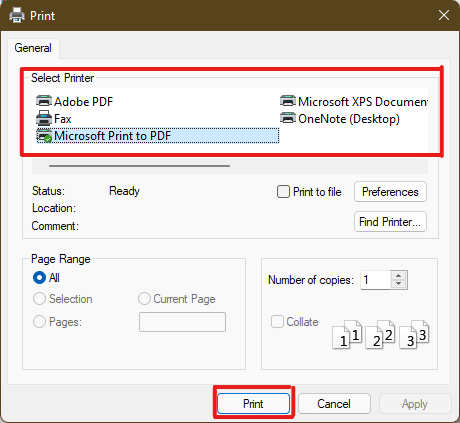Close the Print dialog window
Screen dimensions: 460x423
click(x=444, y=15)
